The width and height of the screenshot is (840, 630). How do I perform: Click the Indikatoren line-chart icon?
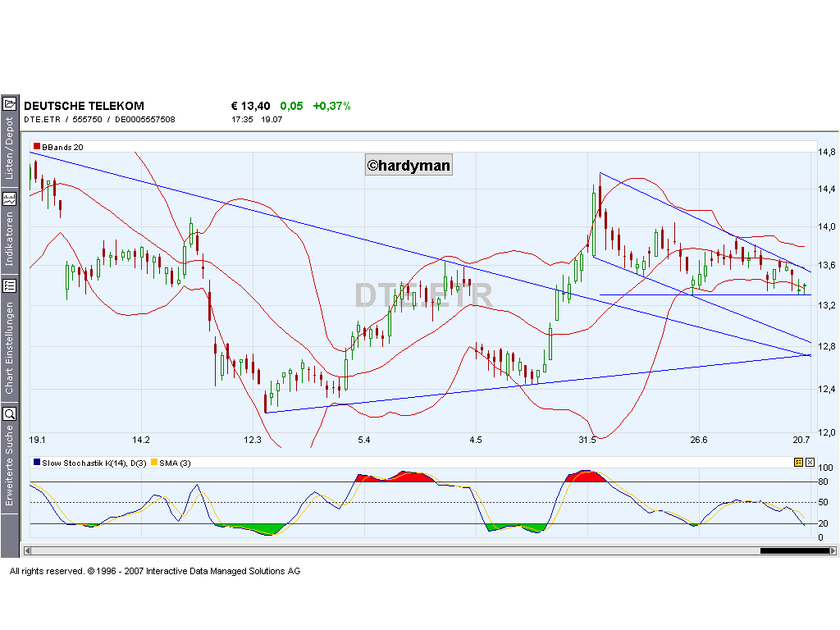(11, 198)
